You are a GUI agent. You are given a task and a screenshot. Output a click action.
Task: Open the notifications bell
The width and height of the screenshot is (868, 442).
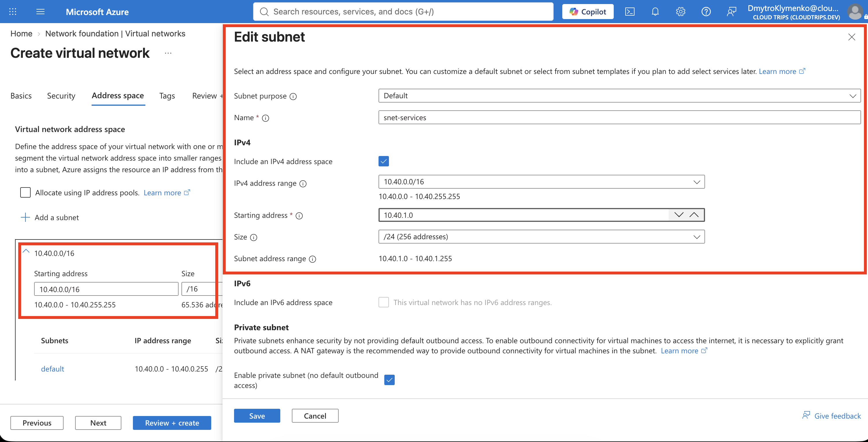(655, 12)
